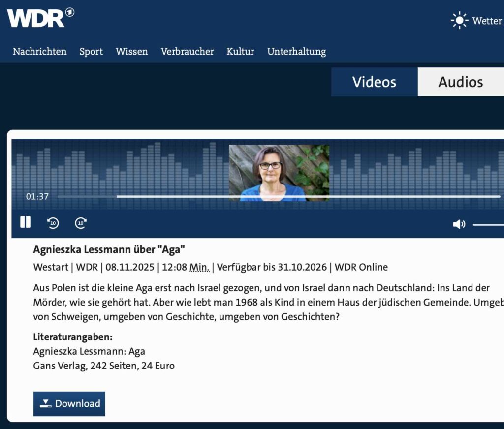Pause the audio playback
The image size is (504, 429).
pyautogui.click(x=25, y=223)
